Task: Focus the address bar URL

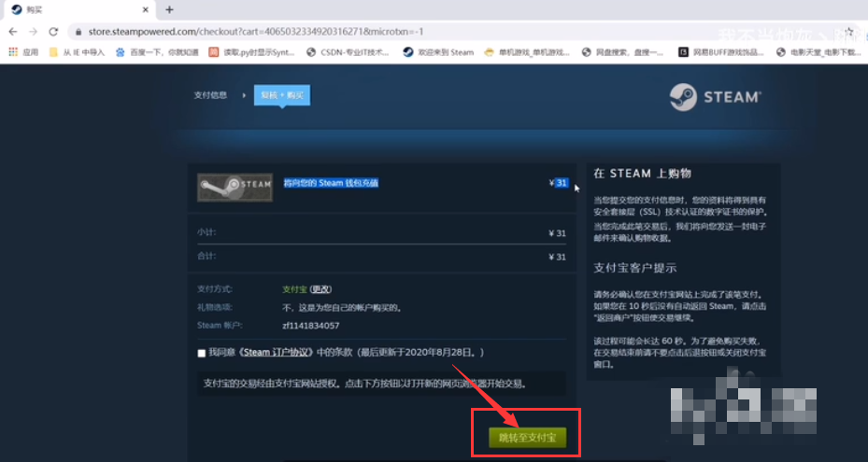Action: tap(256, 32)
